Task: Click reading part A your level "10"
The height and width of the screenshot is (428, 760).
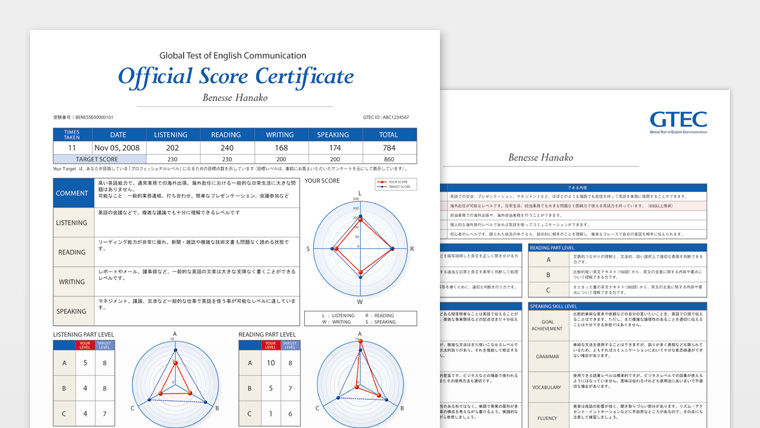Action: click(x=270, y=363)
